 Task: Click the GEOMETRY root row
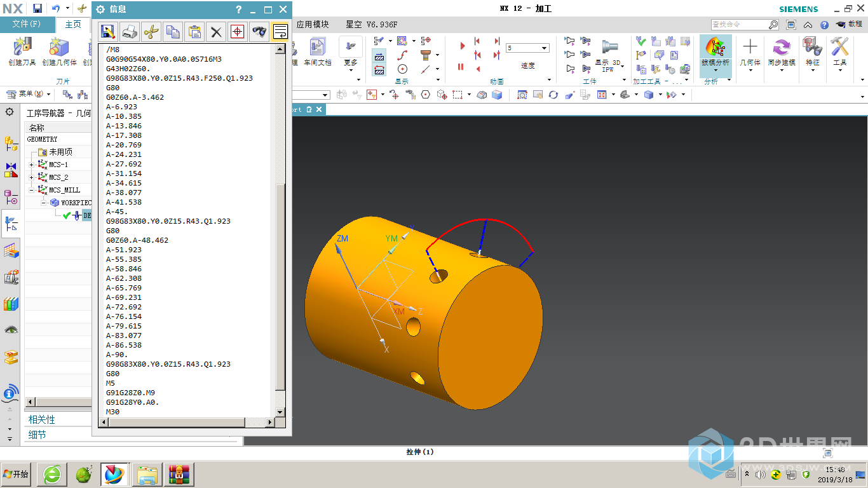pyautogui.click(x=42, y=139)
